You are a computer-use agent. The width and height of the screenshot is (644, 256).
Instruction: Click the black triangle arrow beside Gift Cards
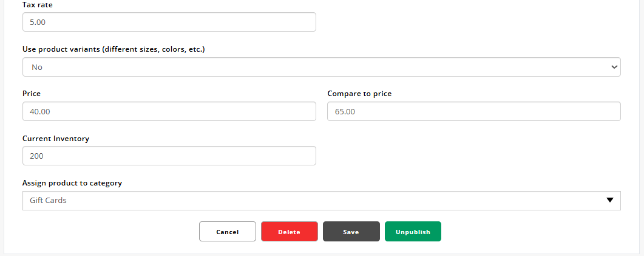610,201
